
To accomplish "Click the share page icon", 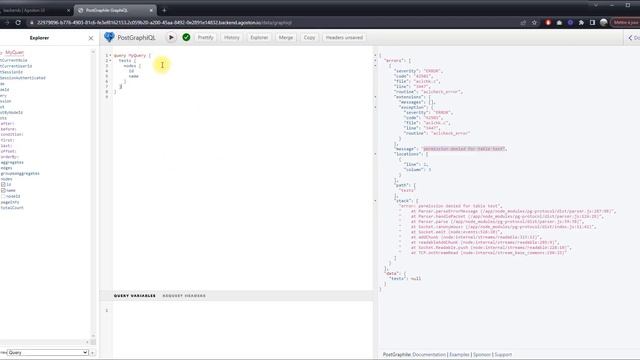I will (x=523, y=22).
